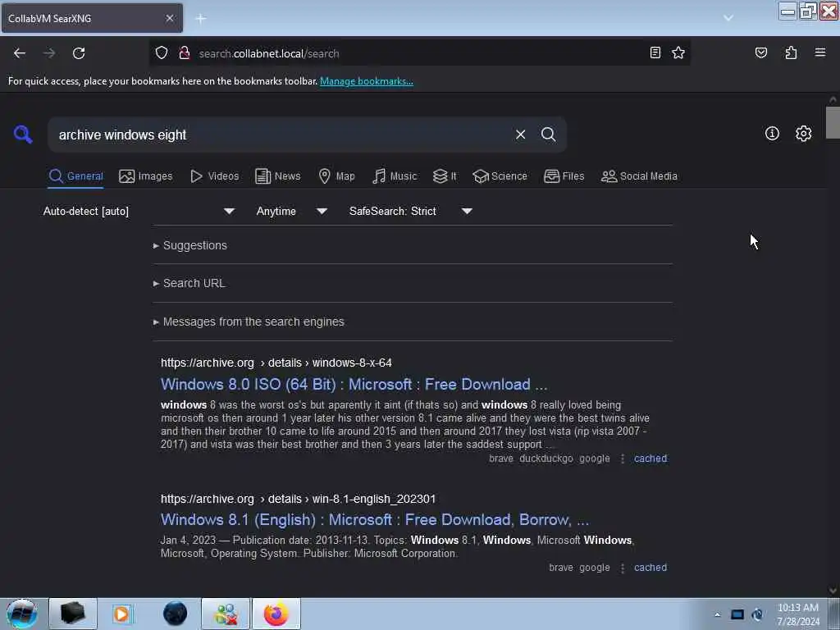
Task: Open the dark globe browser taskbar icon
Action: [175, 614]
